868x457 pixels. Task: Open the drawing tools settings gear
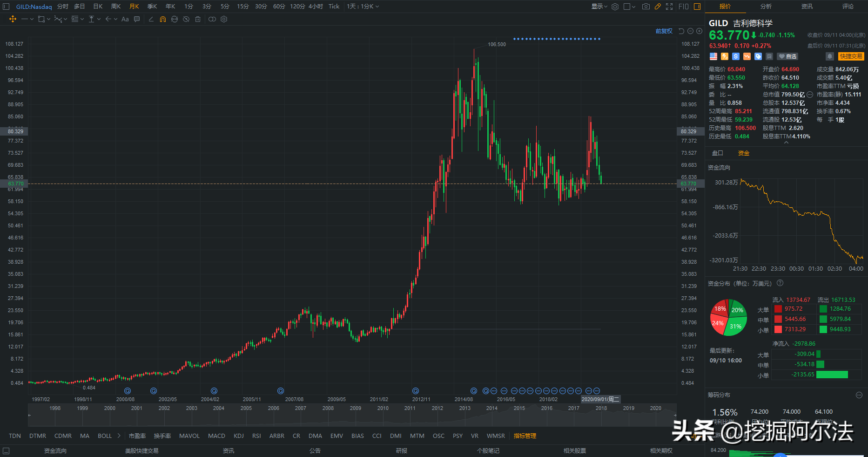point(224,19)
